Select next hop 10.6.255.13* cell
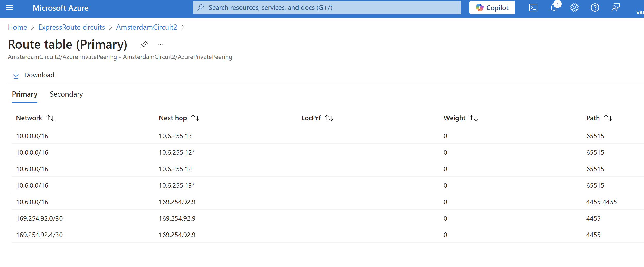Screen dimensions: 644x267 (x=177, y=185)
